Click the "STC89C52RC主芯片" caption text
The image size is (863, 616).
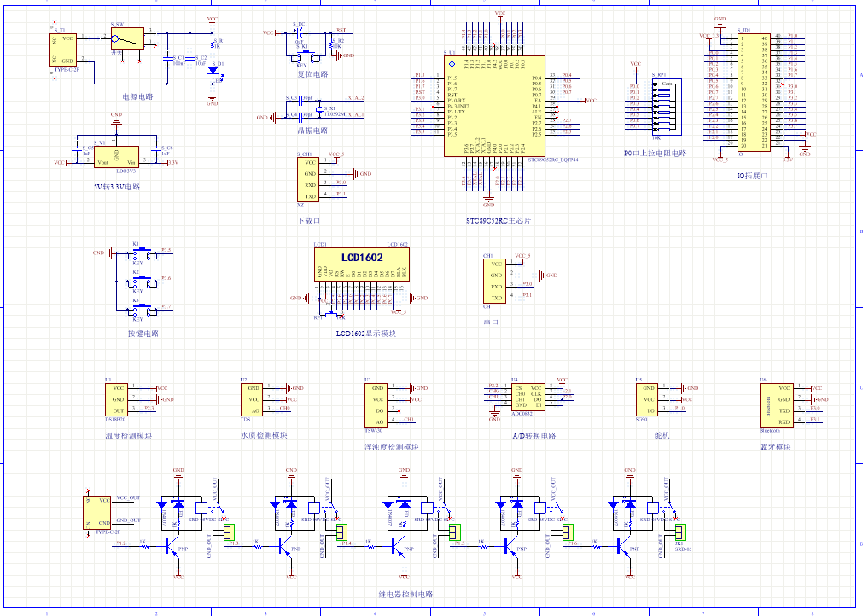click(x=499, y=222)
